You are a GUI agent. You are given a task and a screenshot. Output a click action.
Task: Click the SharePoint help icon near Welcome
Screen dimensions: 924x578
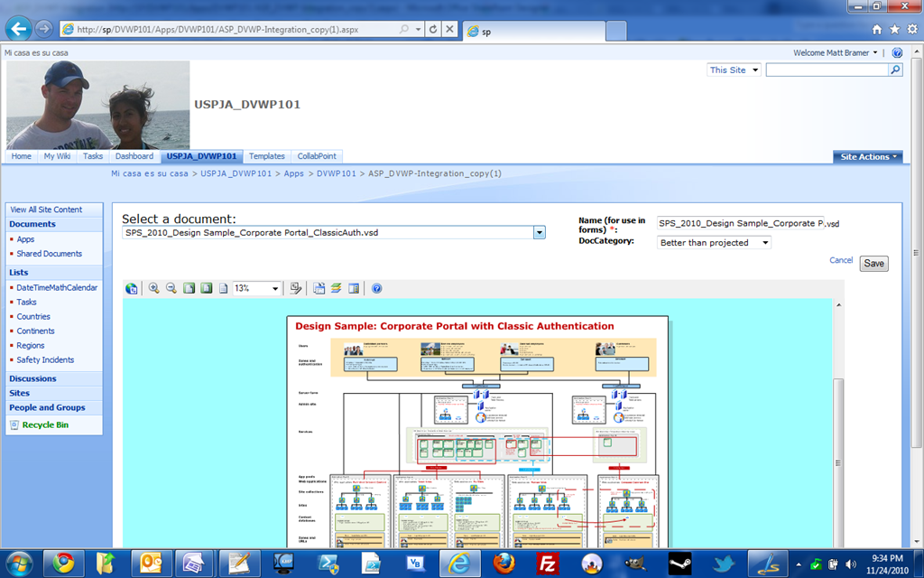[x=897, y=52]
